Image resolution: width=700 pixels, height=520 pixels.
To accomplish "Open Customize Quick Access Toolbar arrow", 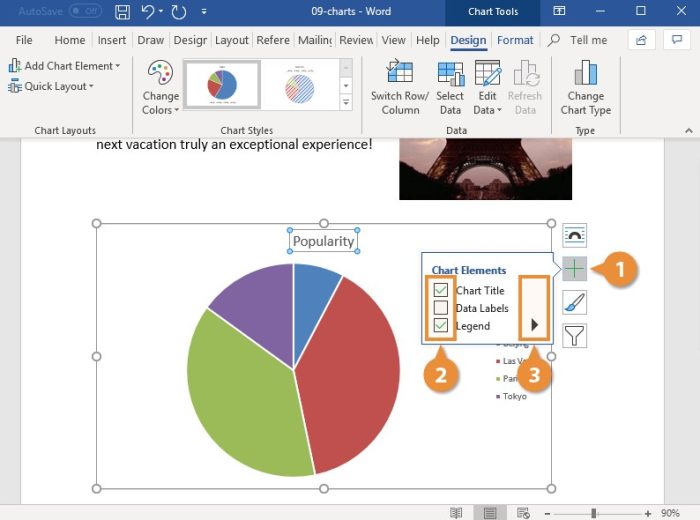I will pyautogui.click(x=204, y=12).
